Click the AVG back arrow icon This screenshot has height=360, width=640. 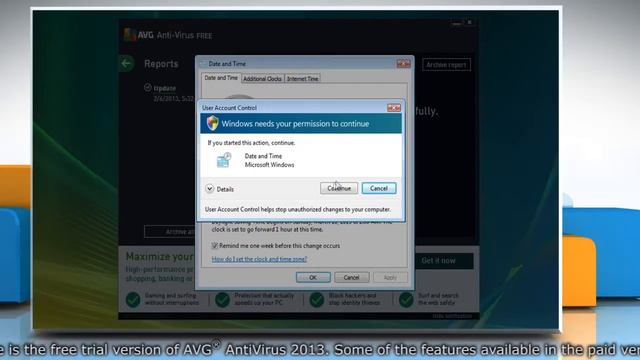(127, 64)
